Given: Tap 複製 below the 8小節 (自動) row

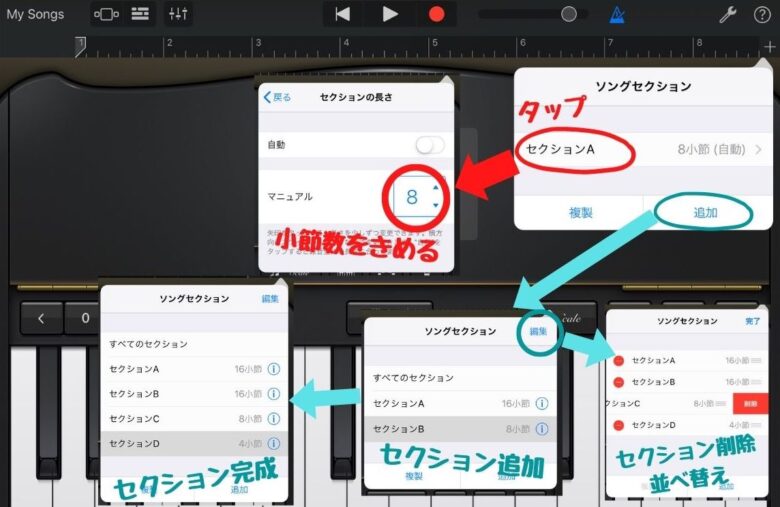Looking at the screenshot, I should click(580, 213).
